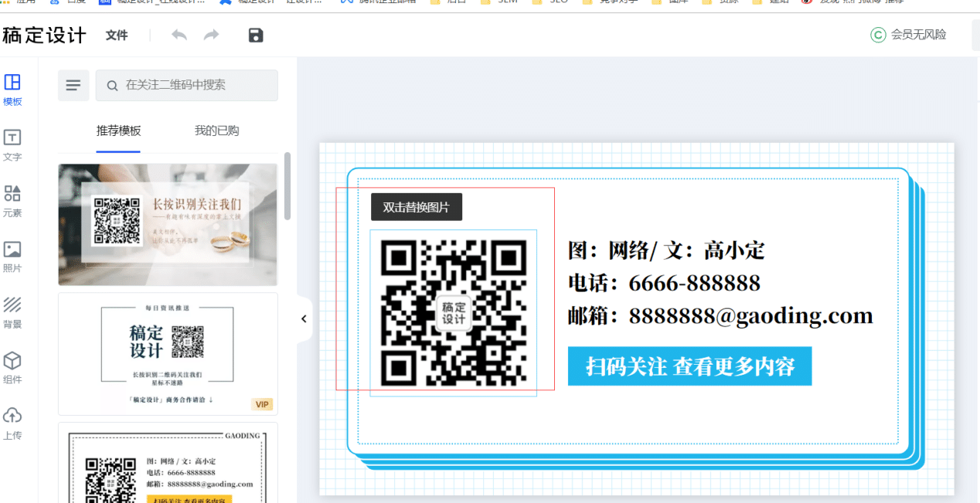Select the 图：网络/ 文：高小定 text line
This screenshot has height=503, width=980.
tap(666, 250)
